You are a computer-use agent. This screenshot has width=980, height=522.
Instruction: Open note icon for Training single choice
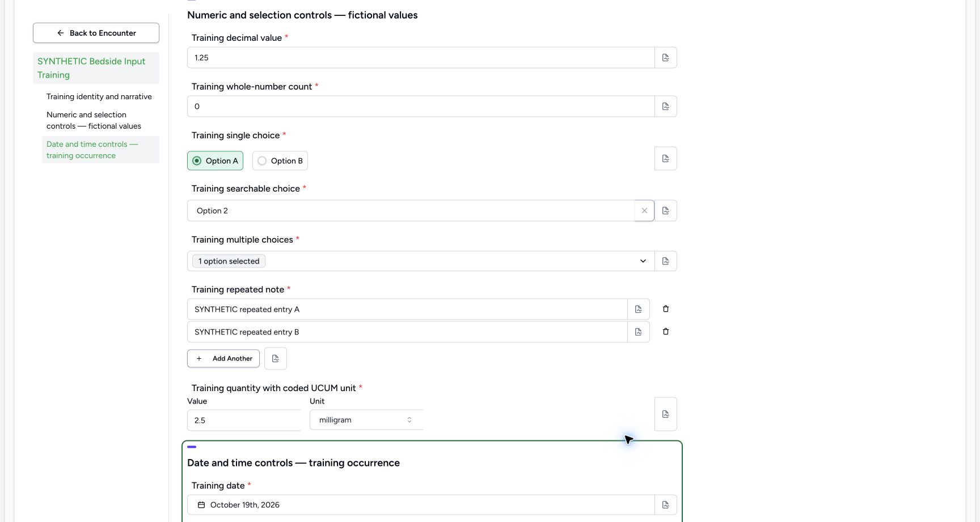coord(666,159)
